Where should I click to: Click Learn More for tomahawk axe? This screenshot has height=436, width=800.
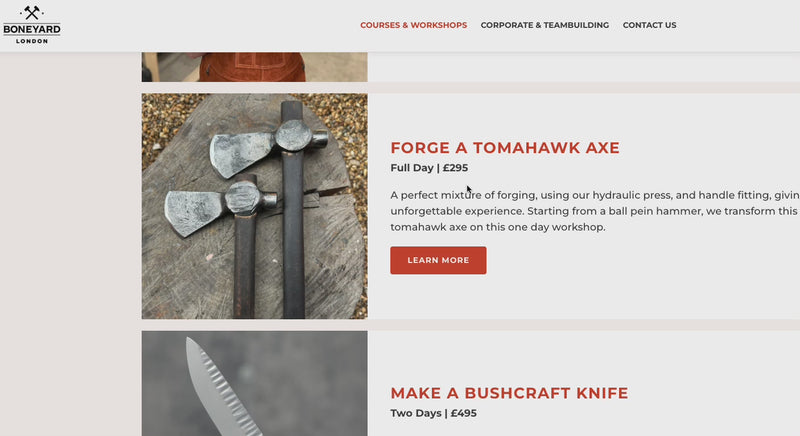pos(438,260)
